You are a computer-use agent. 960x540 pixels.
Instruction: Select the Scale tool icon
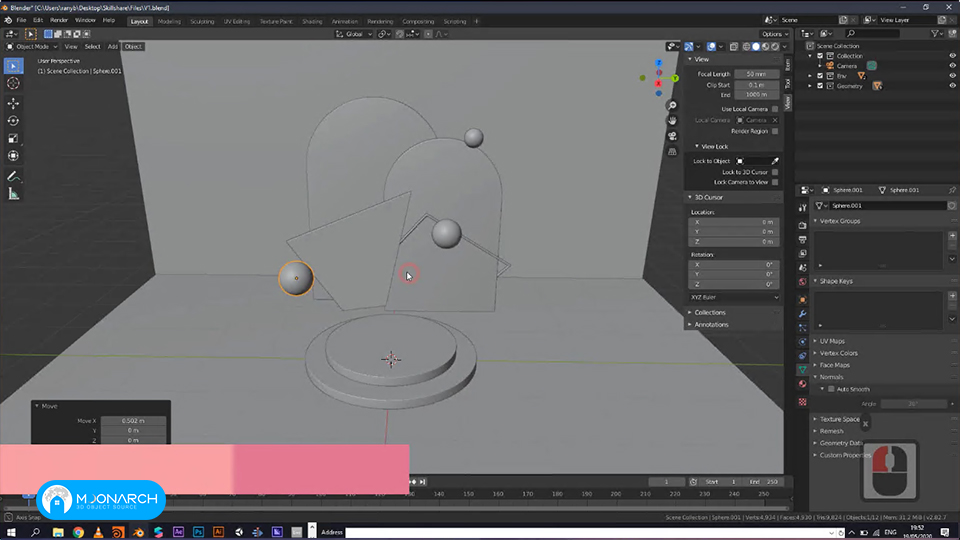click(x=13, y=138)
